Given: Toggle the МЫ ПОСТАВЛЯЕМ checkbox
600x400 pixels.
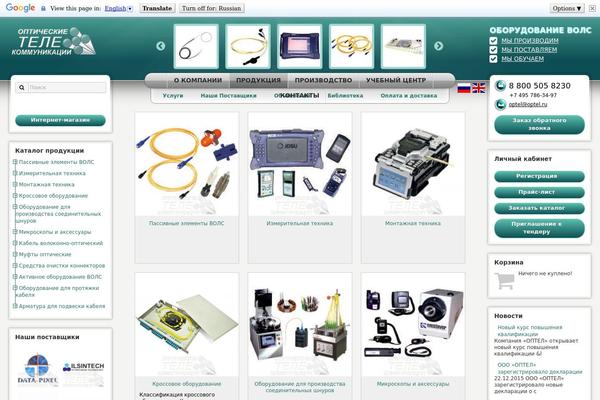Looking at the screenshot, I should 493,50.
